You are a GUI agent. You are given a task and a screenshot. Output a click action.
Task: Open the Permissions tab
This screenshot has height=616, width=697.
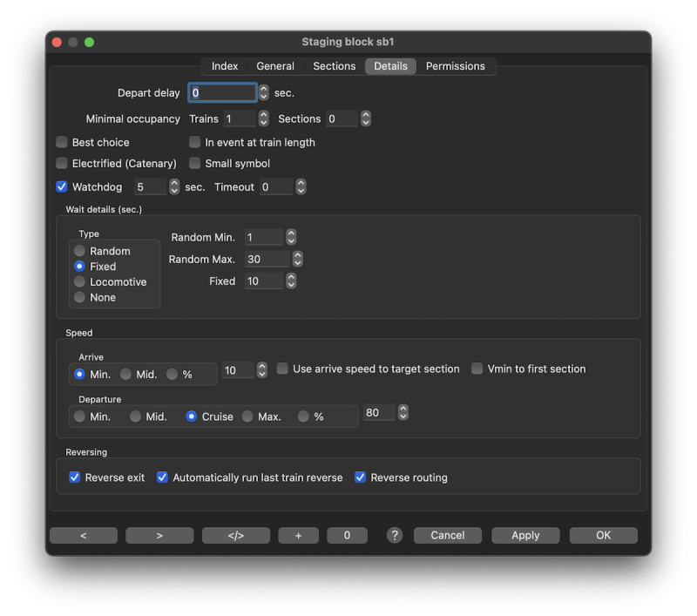pyautogui.click(x=455, y=66)
